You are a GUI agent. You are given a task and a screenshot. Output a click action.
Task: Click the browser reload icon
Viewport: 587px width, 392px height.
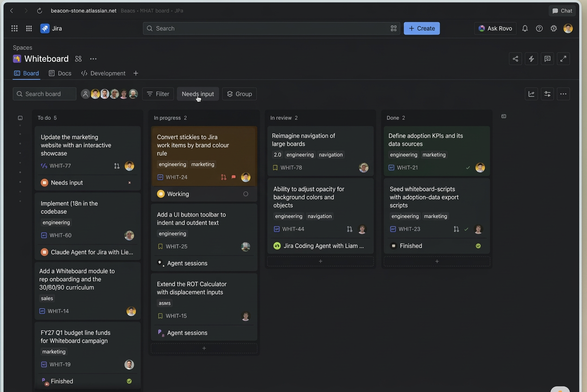[39, 11]
